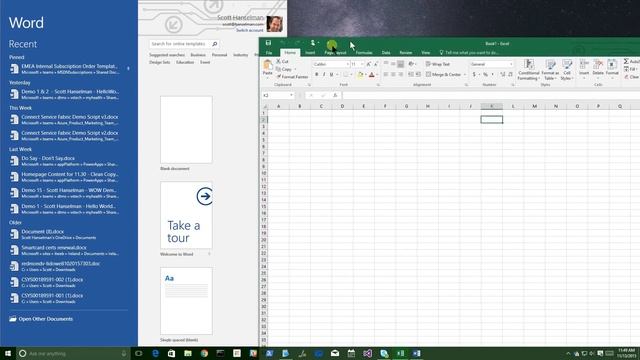
Task: Click the Increase Font Size icon
Action: click(x=369, y=64)
